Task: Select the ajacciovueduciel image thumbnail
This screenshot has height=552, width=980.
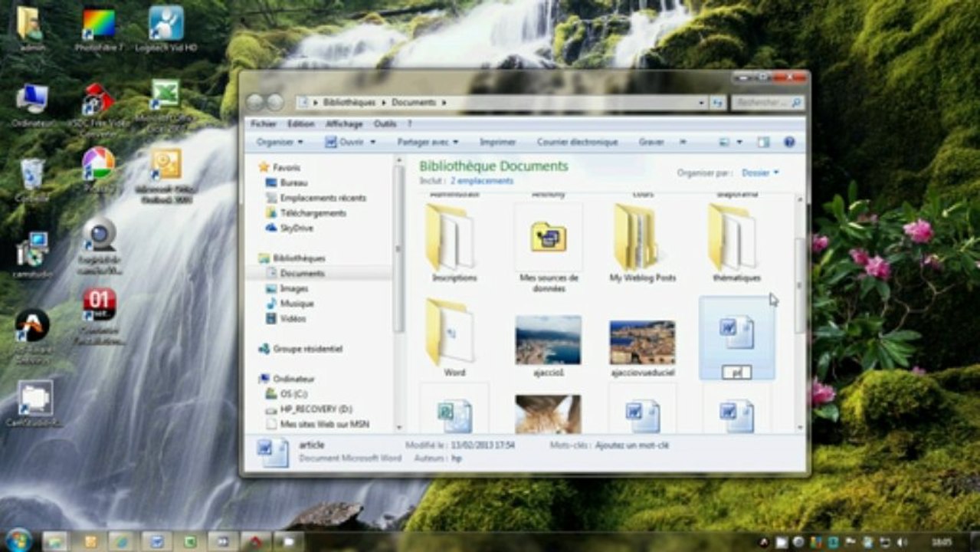Action: [x=642, y=345]
